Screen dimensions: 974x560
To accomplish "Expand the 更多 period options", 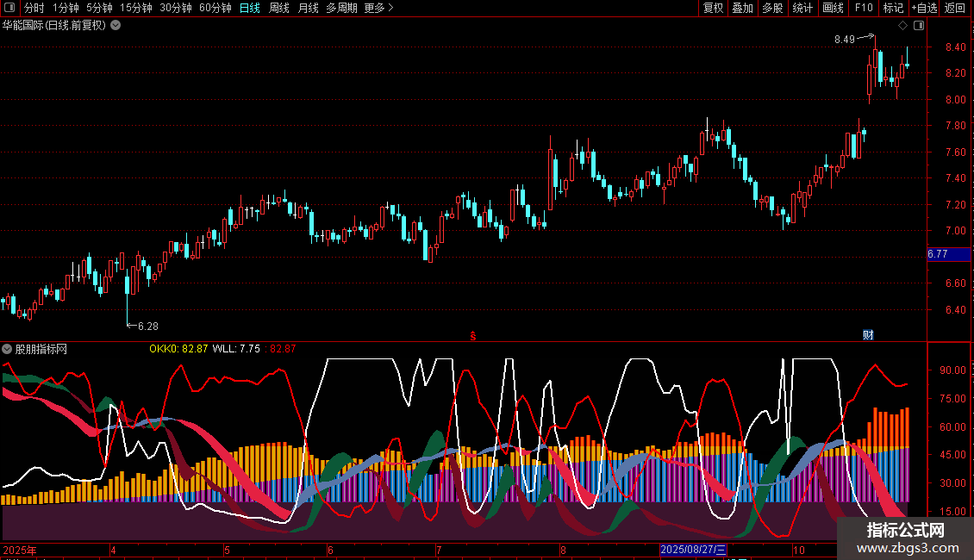I will tap(378, 9).
